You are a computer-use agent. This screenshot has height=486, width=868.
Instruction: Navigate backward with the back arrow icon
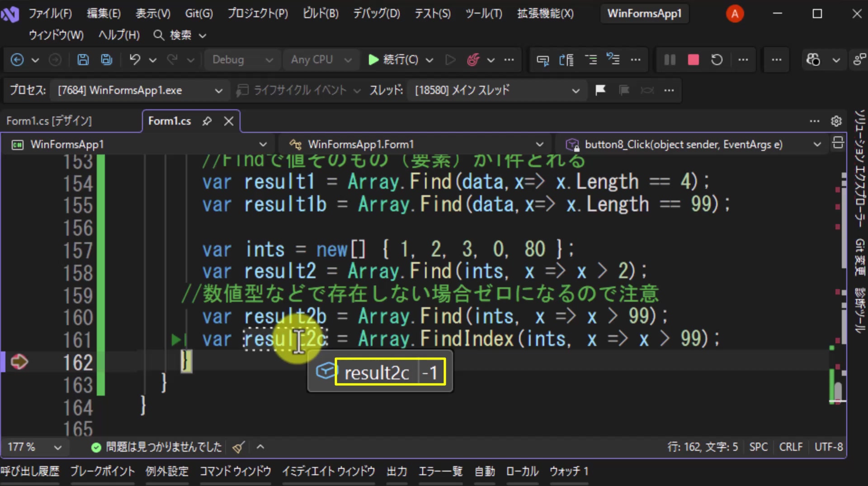click(17, 60)
